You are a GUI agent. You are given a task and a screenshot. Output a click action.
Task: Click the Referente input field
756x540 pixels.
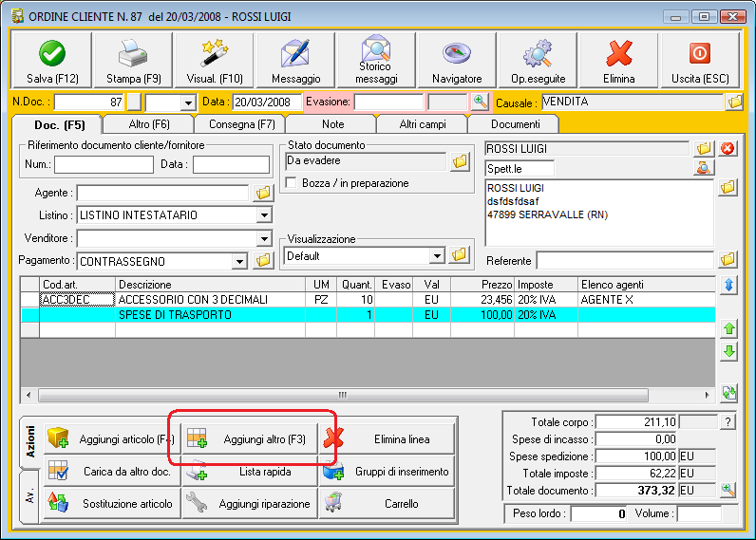pos(625,261)
